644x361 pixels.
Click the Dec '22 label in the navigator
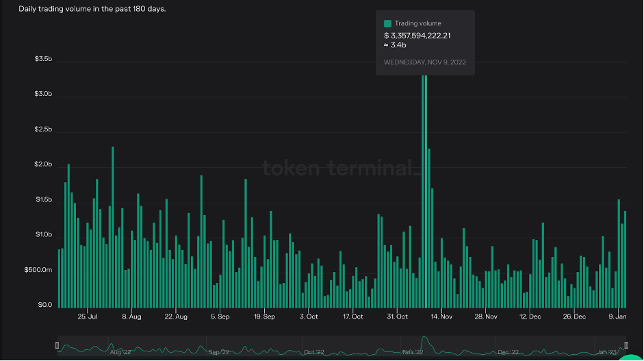pyautogui.click(x=508, y=352)
